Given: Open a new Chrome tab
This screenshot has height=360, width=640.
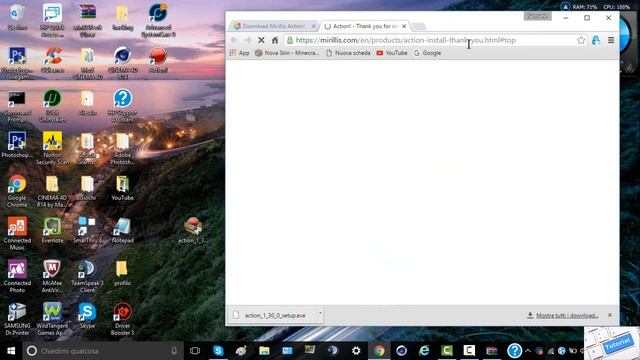Looking at the screenshot, I should (419, 27).
